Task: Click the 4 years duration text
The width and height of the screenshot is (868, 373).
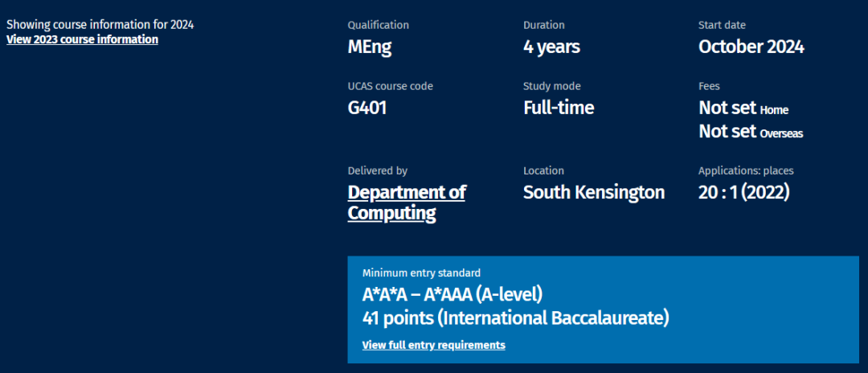Action: click(551, 47)
